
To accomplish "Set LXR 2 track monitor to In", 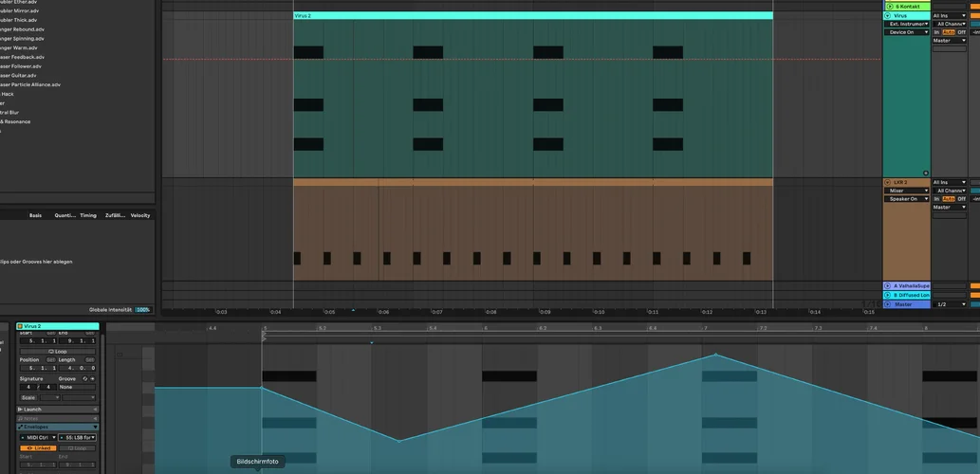I will pos(937,198).
